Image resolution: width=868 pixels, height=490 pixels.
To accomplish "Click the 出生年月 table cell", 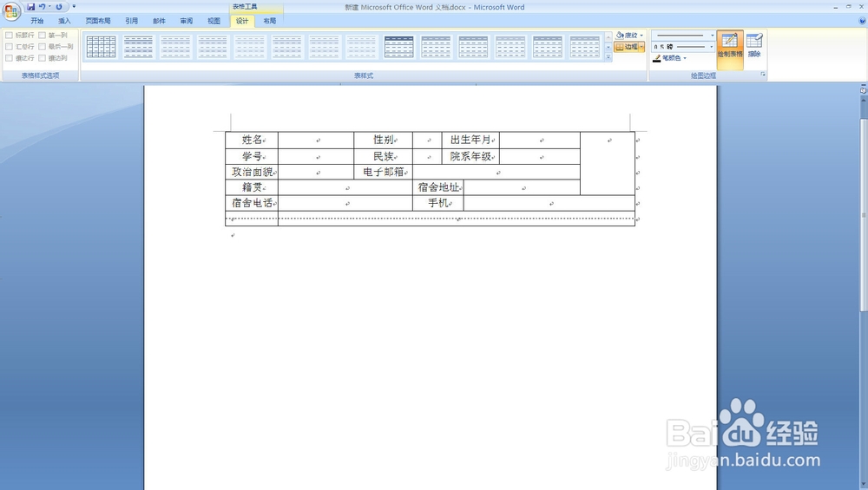I will pos(470,140).
